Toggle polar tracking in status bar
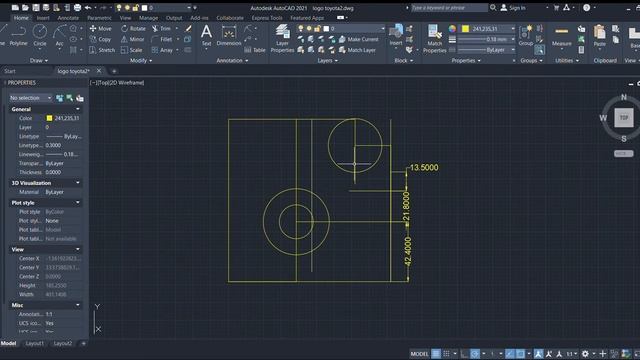The height and width of the screenshot is (360, 640). (475, 353)
